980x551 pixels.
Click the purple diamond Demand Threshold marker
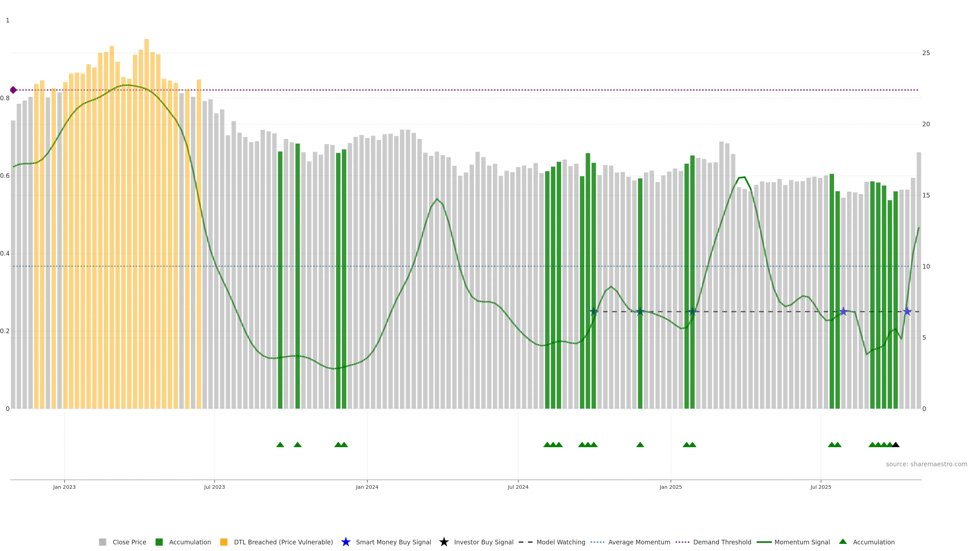13,90
